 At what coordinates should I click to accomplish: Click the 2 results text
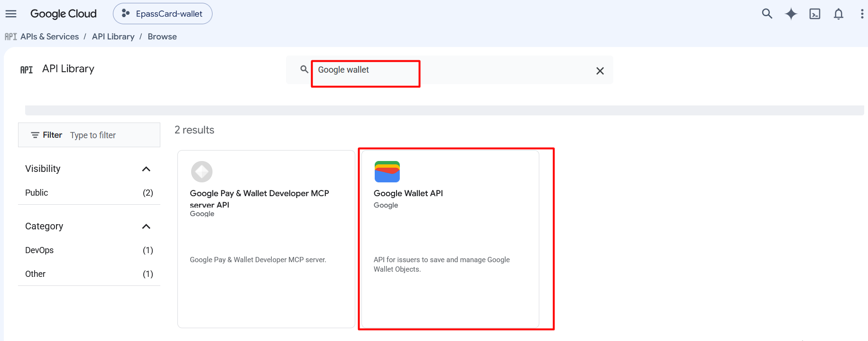(194, 130)
